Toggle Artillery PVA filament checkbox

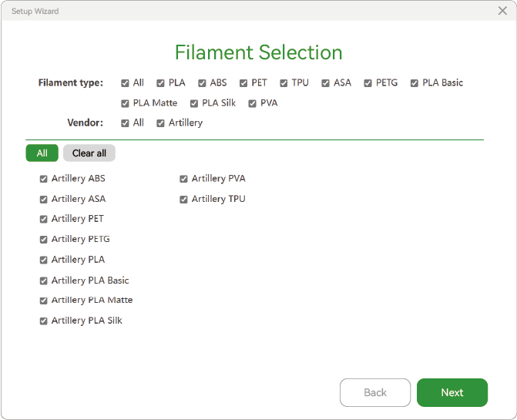[x=183, y=179]
